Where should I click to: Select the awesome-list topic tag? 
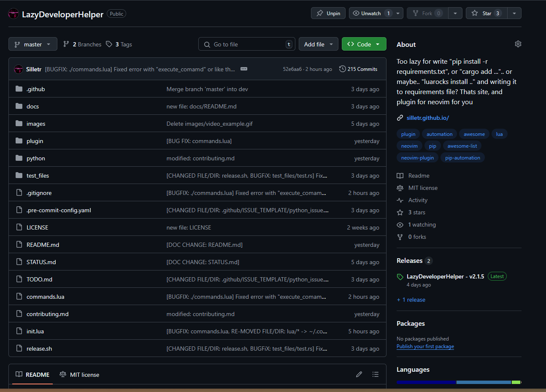[x=462, y=146]
